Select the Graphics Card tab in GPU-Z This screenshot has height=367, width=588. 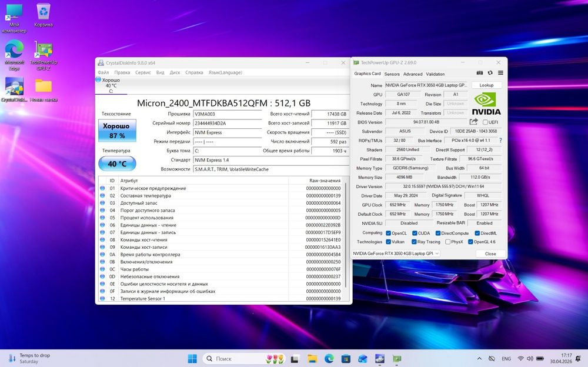coord(367,74)
